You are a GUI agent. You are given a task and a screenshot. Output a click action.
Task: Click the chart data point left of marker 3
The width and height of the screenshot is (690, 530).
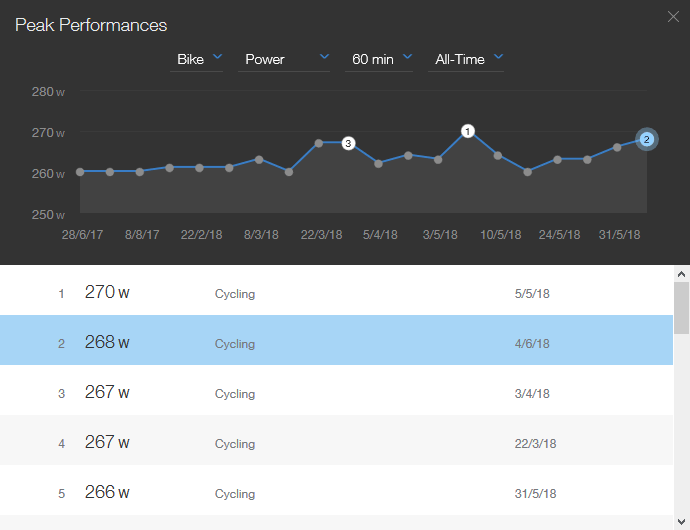point(319,143)
